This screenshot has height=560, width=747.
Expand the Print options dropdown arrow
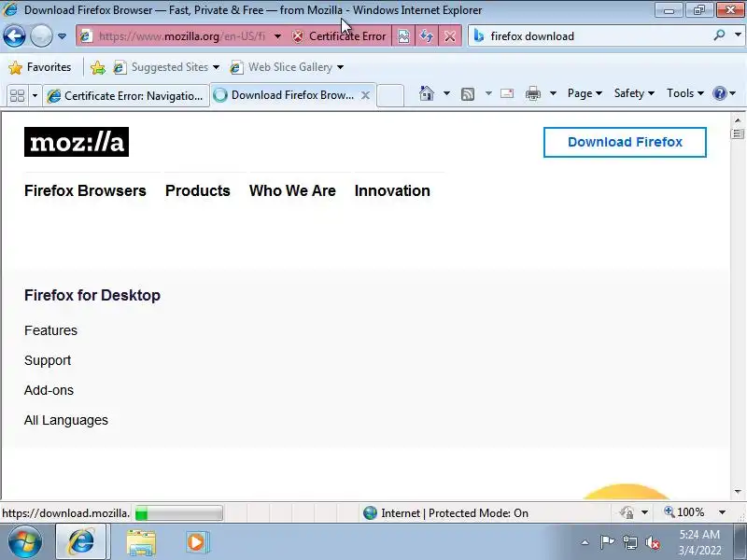pyautogui.click(x=553, y=93)
